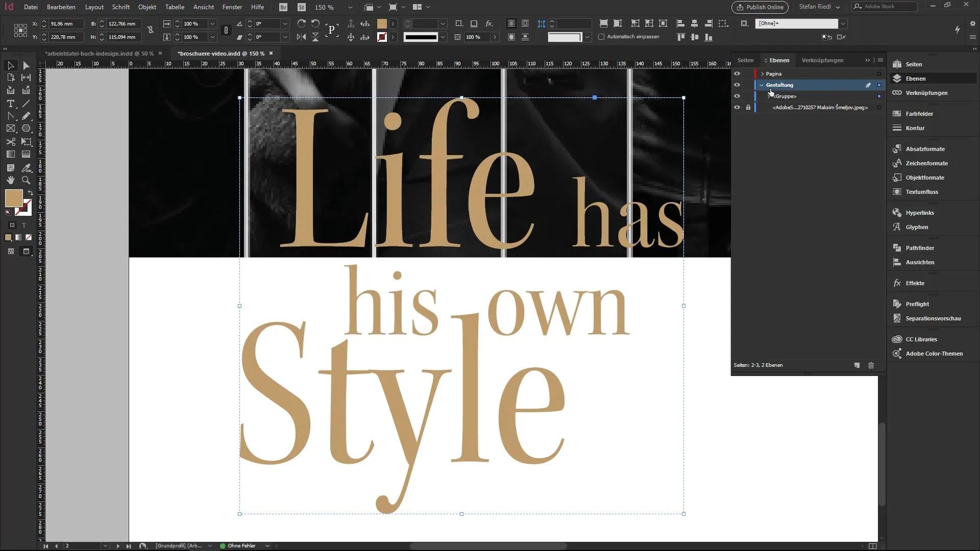Open rotation angle dropdown
The width and height of the screenshot is (980, 551).
pos(285,23)
